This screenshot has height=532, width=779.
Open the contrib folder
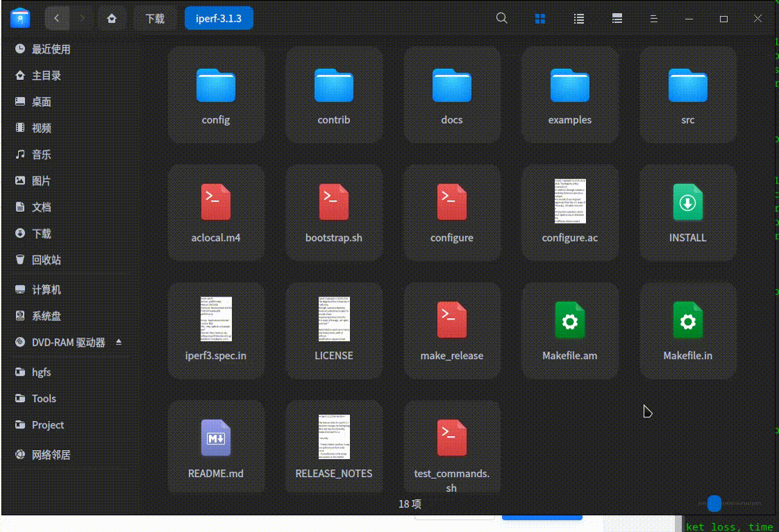click(x=334, y=95)
